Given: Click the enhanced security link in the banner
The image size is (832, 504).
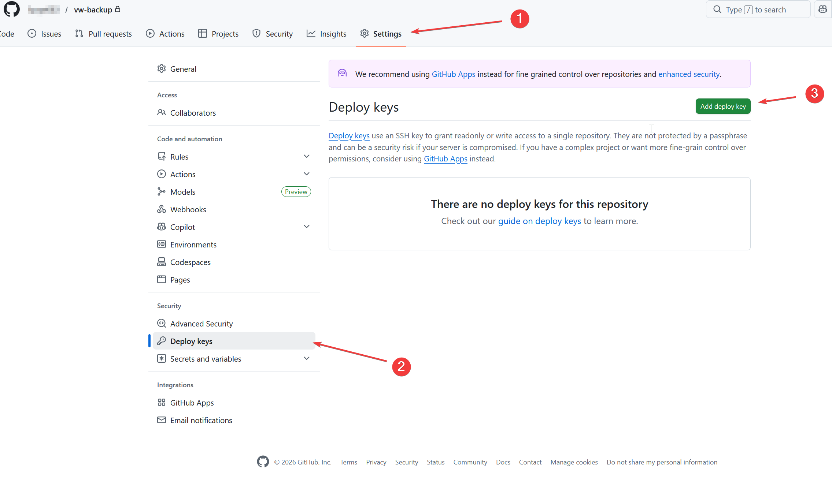Looking at the screenshot, I should pyautogui.click(x=689, y=74).
